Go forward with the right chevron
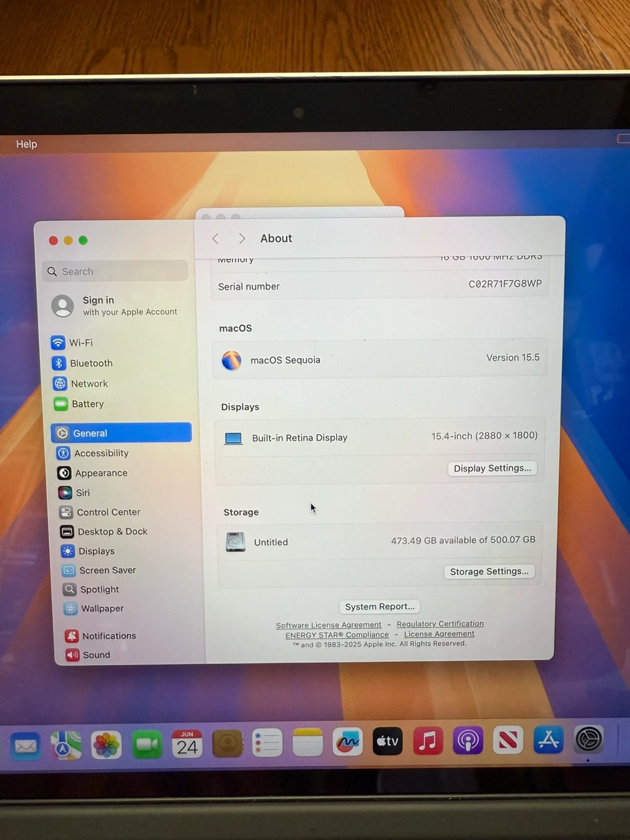The image size is (630, 840). (242, 239)
